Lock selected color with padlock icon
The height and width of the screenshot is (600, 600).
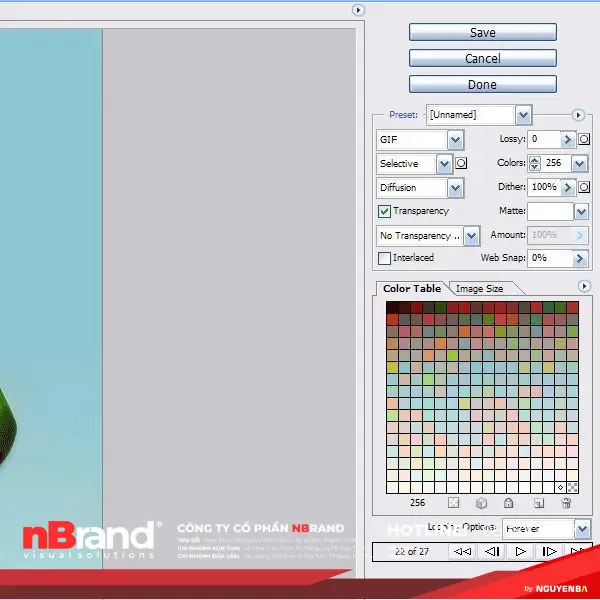(509, 503)
